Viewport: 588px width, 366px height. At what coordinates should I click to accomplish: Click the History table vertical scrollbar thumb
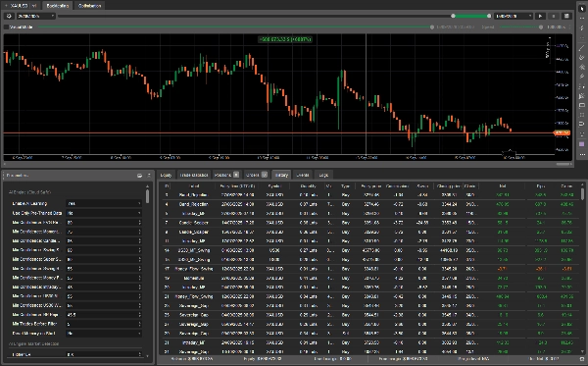point(582,193)
